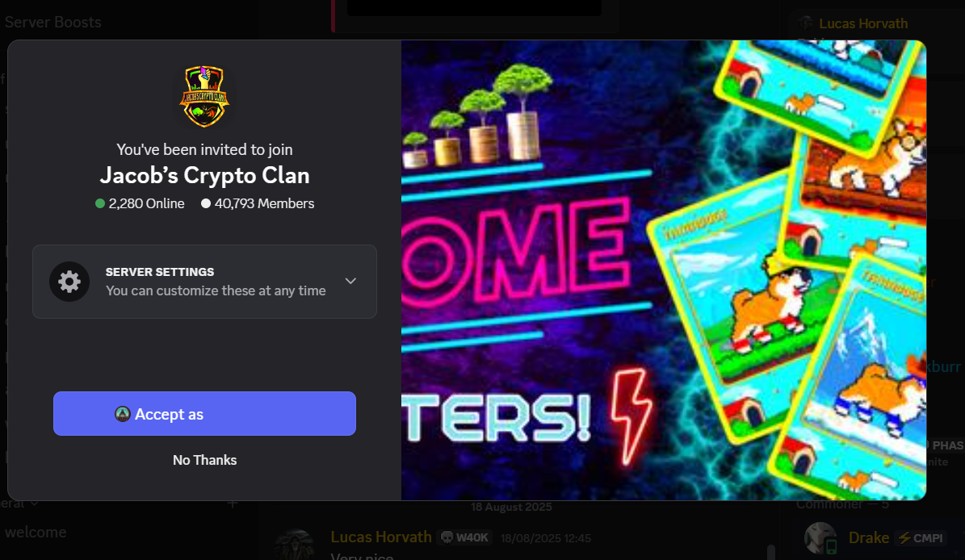
Task: Open Server Boosts in the sidebar
Action: click(x=53, y=22)
